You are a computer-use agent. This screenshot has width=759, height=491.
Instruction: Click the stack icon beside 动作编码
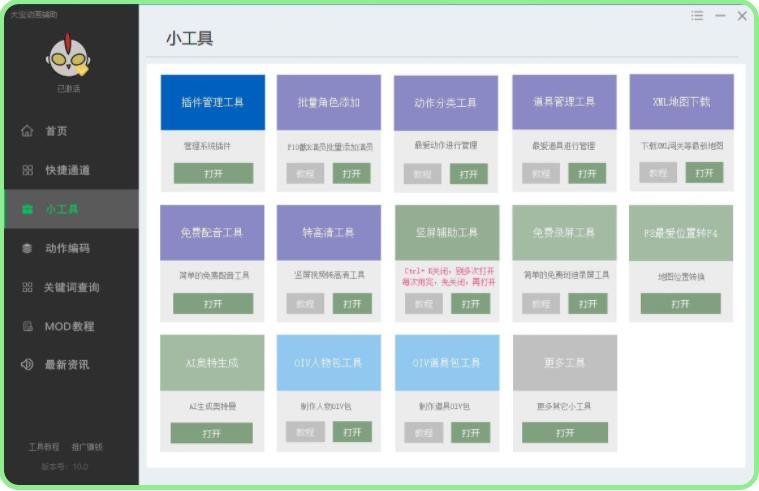pos(27,248)
